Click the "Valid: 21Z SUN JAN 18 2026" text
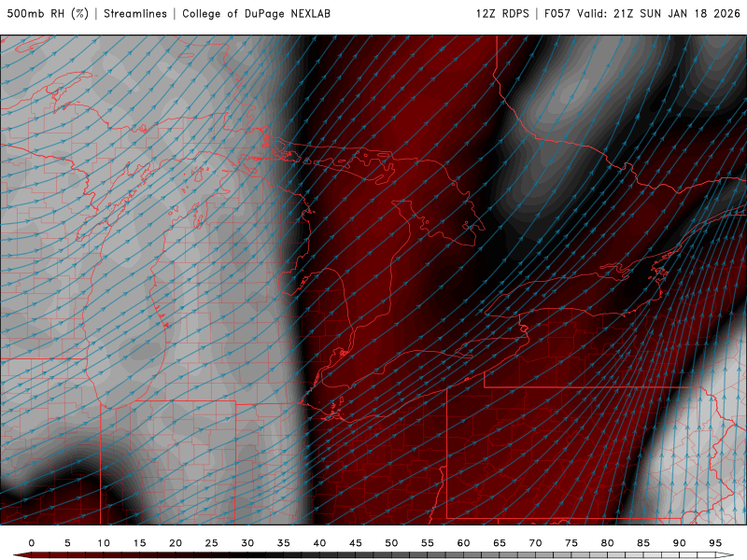The height and width of the screenshot is (560, 747). pos(658,13)
